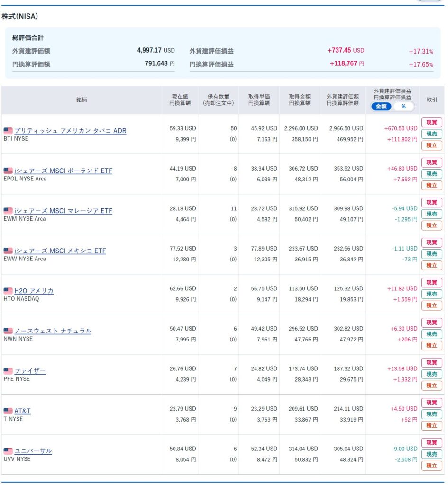The height and width of the screenshot is (485, 448).
Task: Click US flag icon beside ブリティッシュ アメリカン タバコ
Action: (x=8, y=131)
